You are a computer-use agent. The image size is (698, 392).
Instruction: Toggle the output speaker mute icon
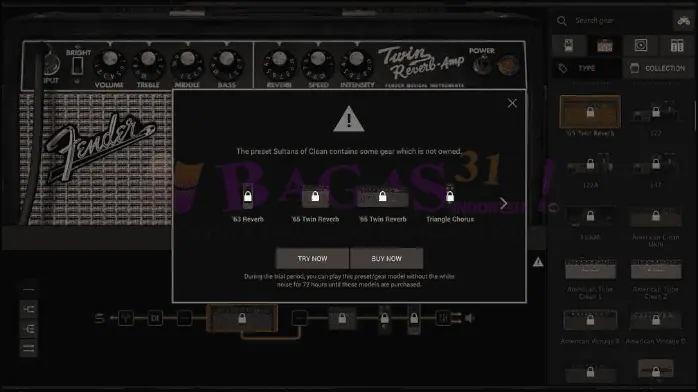pyautogui.click(x=470, y=318)
